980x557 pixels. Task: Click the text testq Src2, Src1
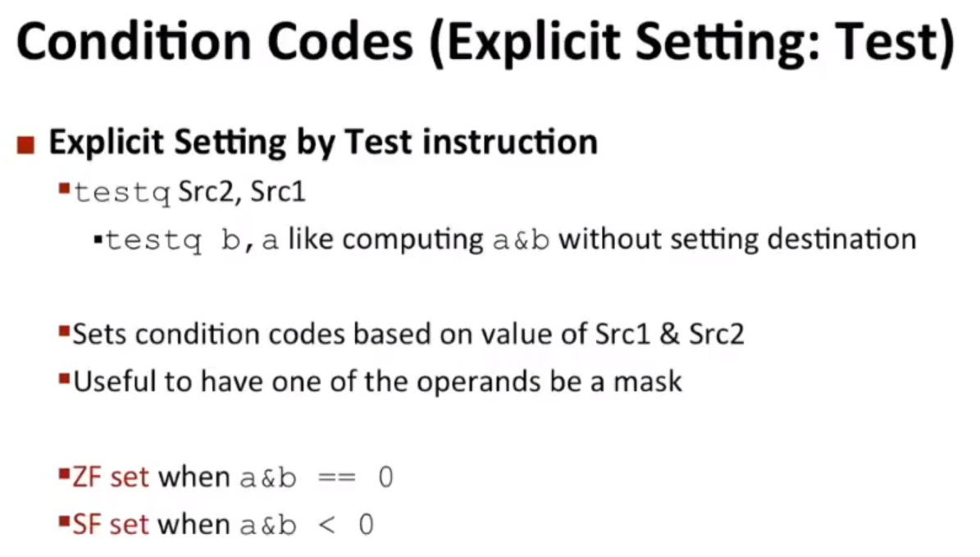[x=189, y=191]
